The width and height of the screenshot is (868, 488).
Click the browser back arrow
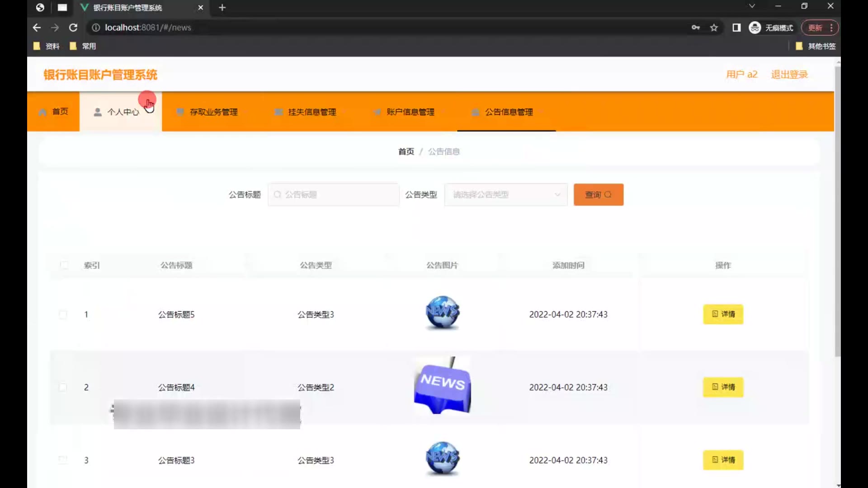coord(37,28)
